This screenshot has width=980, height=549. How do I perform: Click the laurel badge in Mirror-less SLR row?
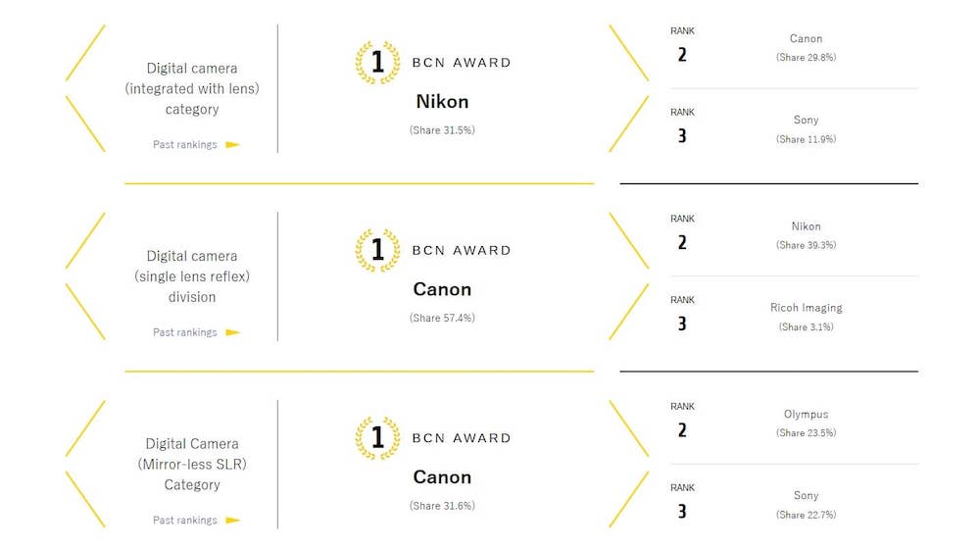(x=377, y=438)
